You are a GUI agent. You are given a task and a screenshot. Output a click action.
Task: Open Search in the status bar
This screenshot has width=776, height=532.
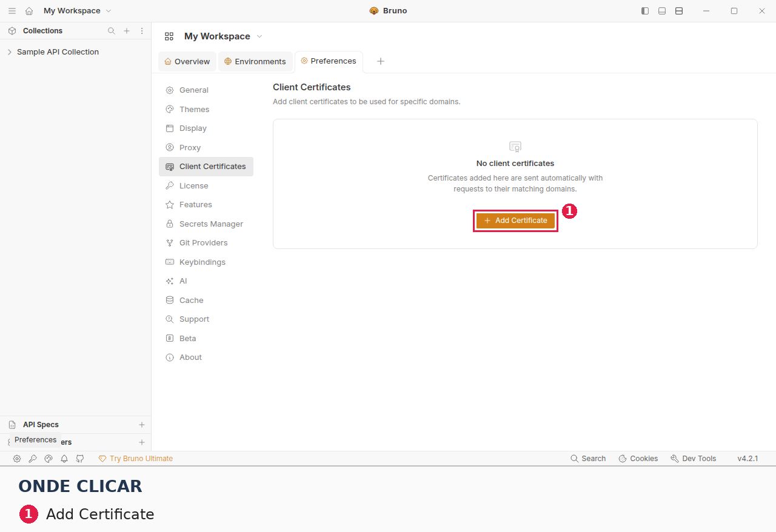point(588,459)
